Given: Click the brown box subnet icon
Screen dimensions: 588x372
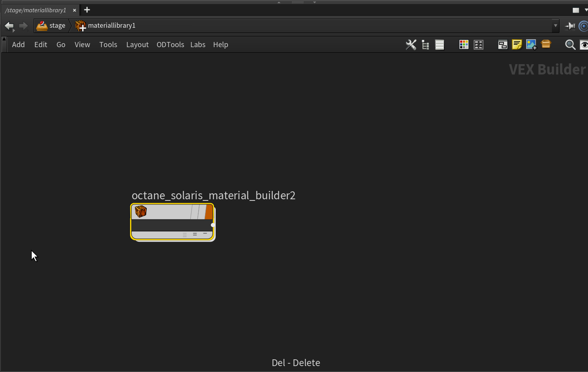Looking at the screenshot, I should [546, 44].
